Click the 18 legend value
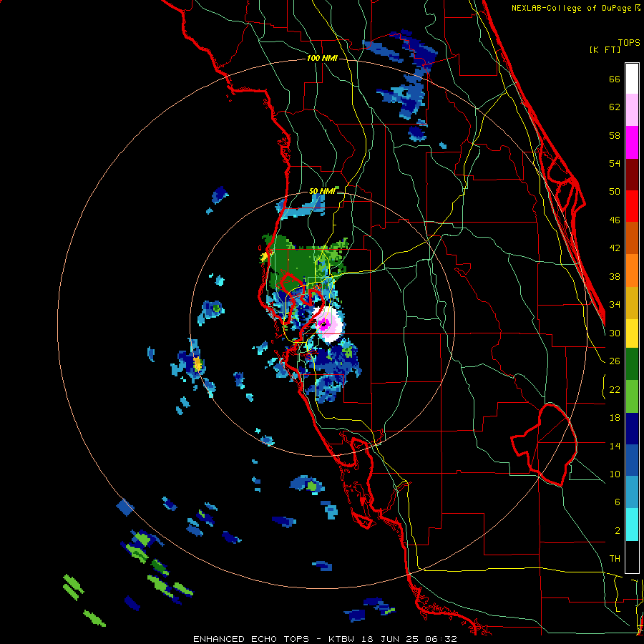The image size is (644, 644). (x=615, y=418)
